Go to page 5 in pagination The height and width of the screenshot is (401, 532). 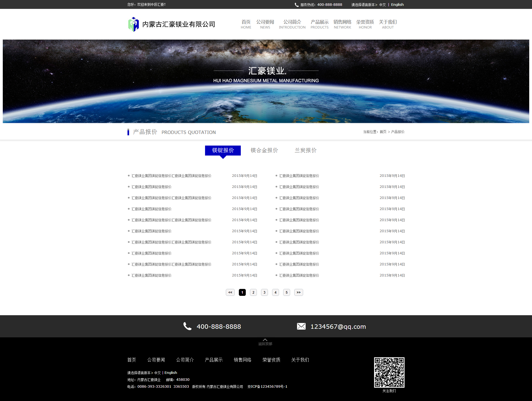[x=287, y=292]
